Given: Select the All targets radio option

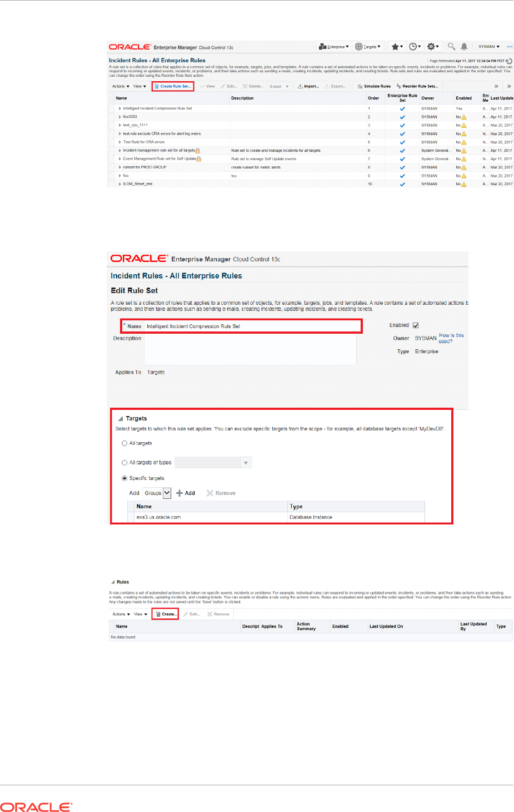Looking at the screenshot, I should [x=124, y=443].
